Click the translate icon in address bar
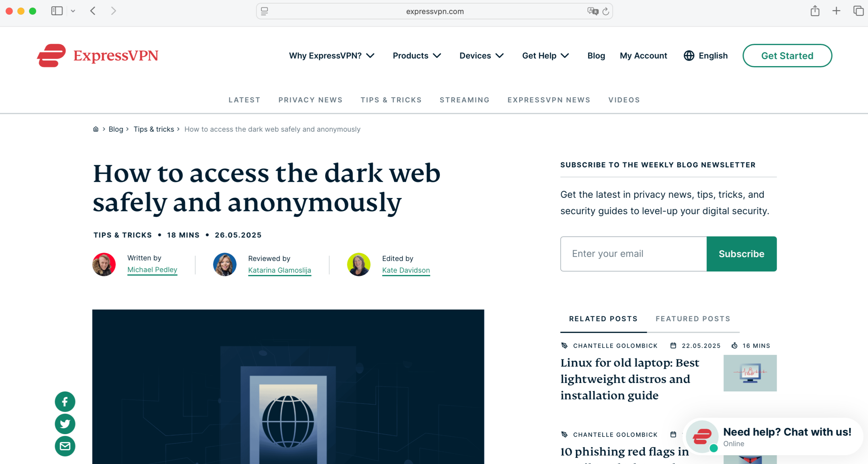Screen dimensions: 868x464 pos(593,12)
